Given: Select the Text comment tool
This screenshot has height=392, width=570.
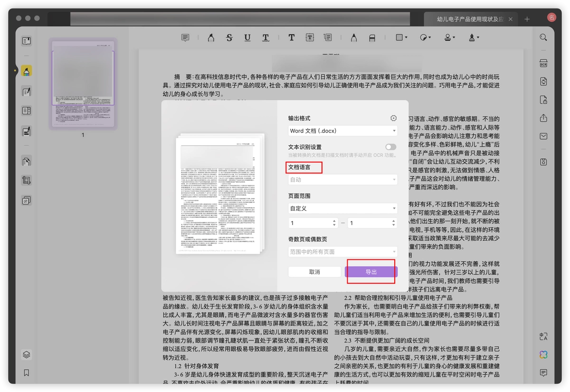Looking at the screenshot, I should tap(292, 38).
